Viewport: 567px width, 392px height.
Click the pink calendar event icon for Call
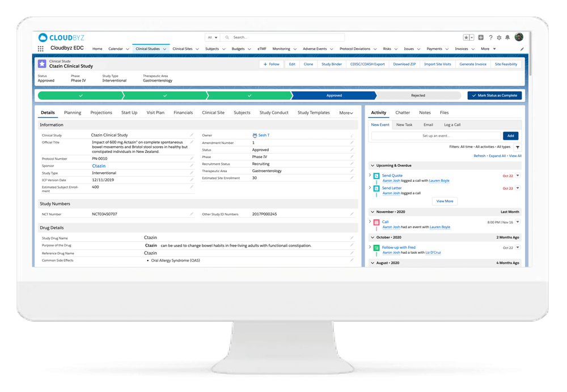click(376, 223)
